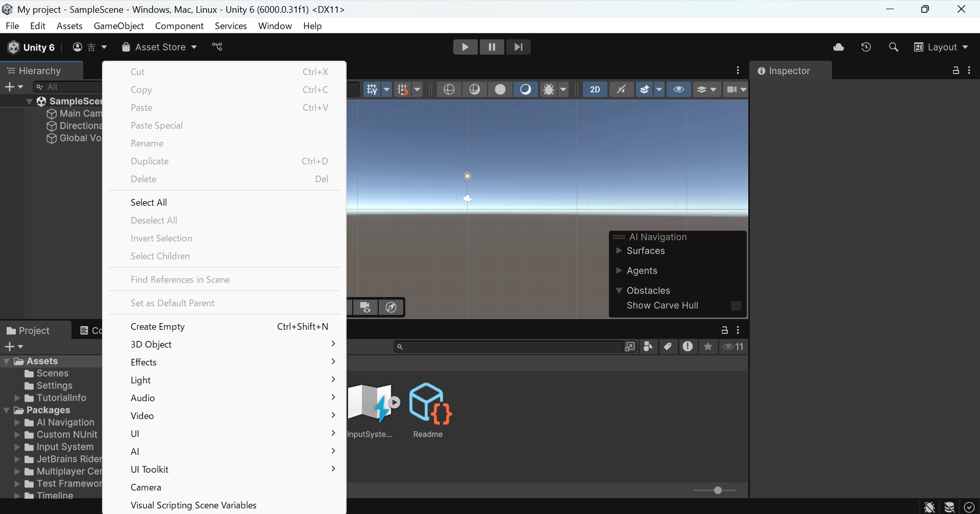Click search by type icon
This screenshot has height=514, width=980.
(x=648, y=347)
